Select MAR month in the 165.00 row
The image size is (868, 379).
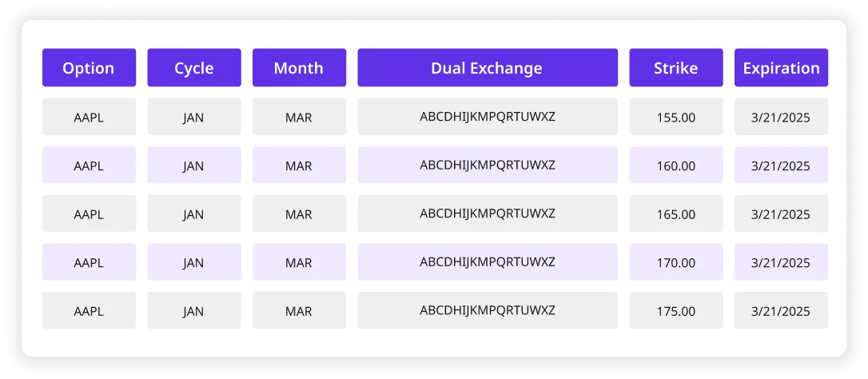point(300,213)
